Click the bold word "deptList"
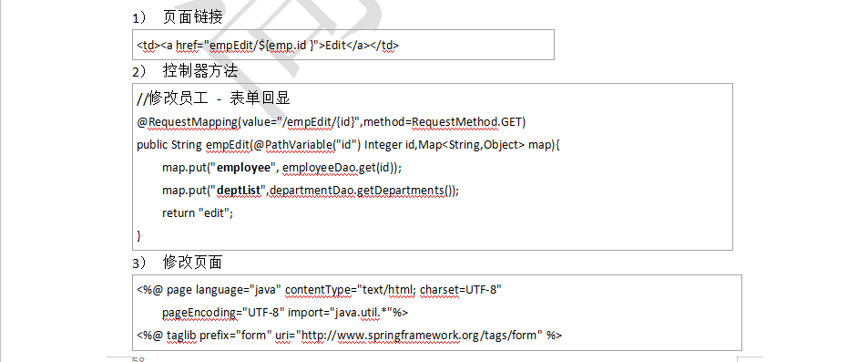The height and width of the screenshot is (362, 868). 239,191
